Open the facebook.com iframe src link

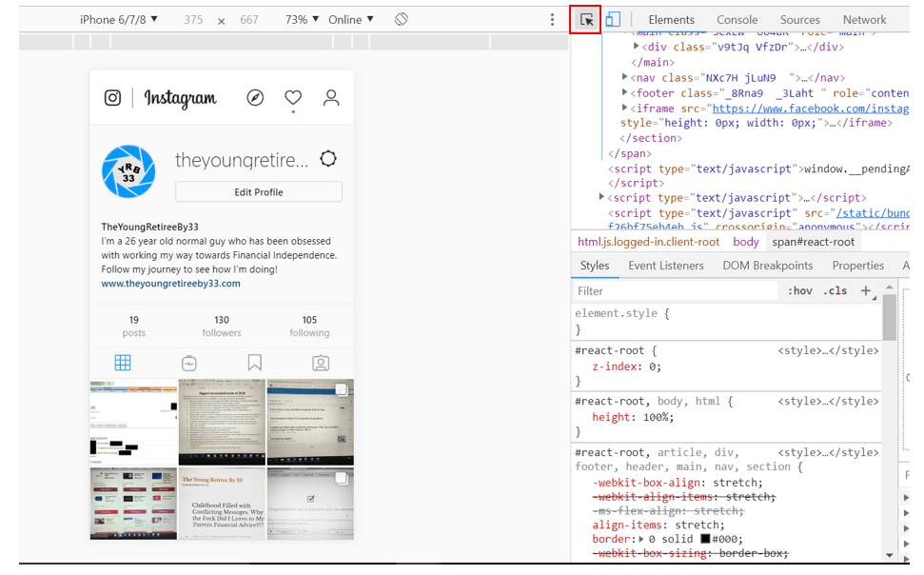click(x=810, y=109)
